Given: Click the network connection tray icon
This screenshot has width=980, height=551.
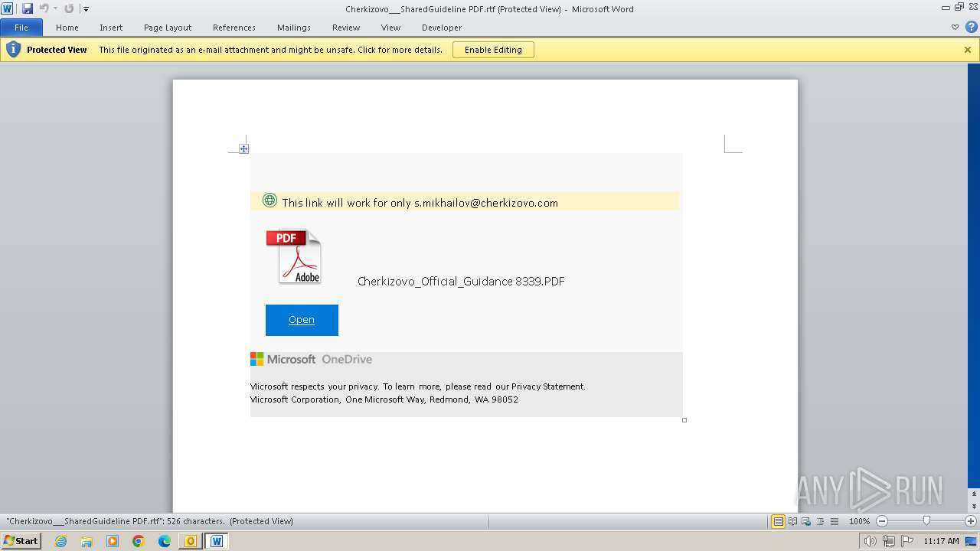Looking at the screenshot, I should (888, 541).
